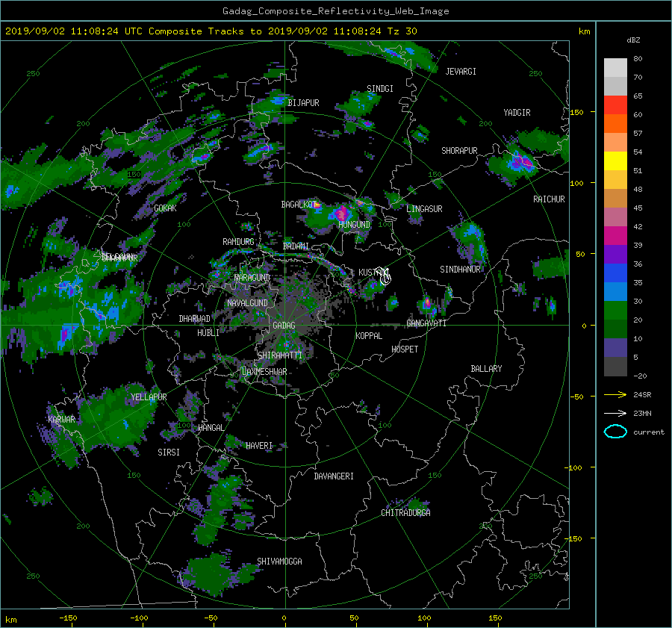Click the '-100' tick on the right axis

[x=574, y=467]
